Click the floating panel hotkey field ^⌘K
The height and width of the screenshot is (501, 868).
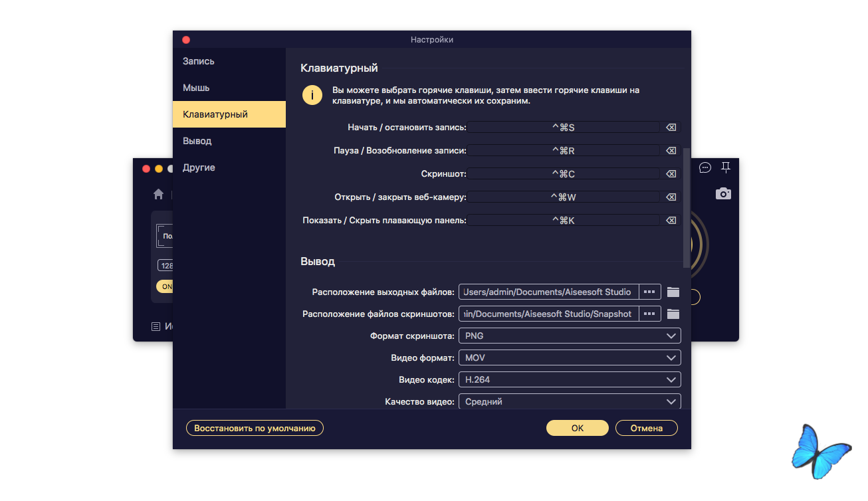pyautogui.click(x=564, y=221)
